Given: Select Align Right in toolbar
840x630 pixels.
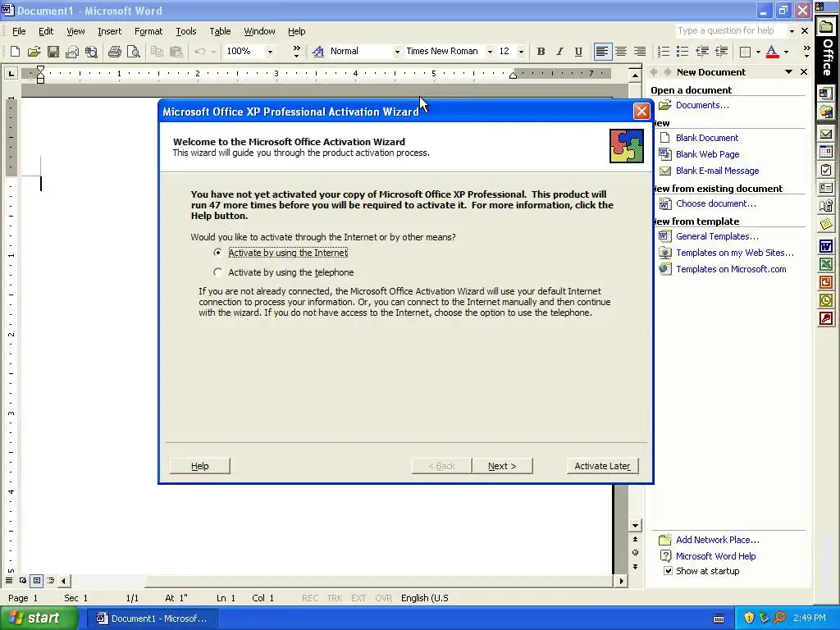Looking at the screenshot, I should (x=640, y=52).
